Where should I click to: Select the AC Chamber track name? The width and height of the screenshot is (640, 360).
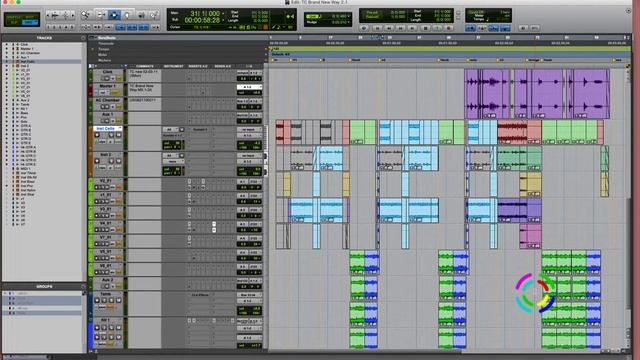(108, 100)
